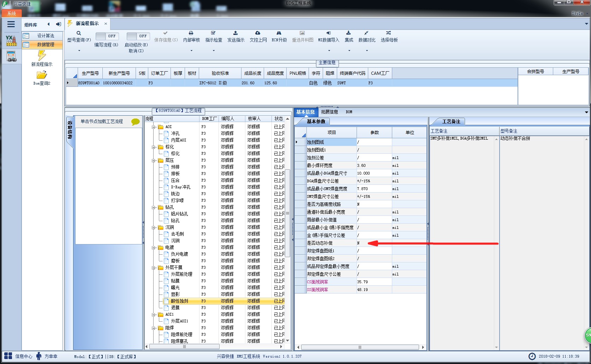Close the 新流程指示 tab
Image resolution: width=591 pixels, height=364 pixels.
(x=106, y=24)
